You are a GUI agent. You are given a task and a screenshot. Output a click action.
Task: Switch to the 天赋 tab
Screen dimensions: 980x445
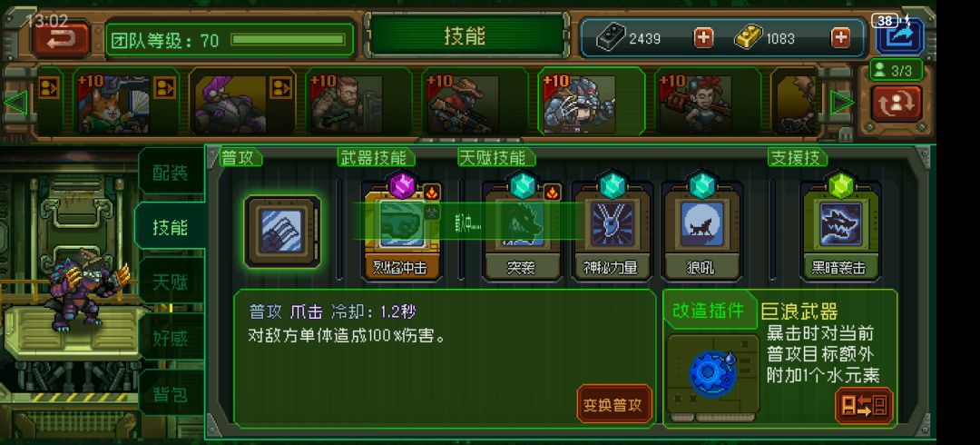point(171,283)
